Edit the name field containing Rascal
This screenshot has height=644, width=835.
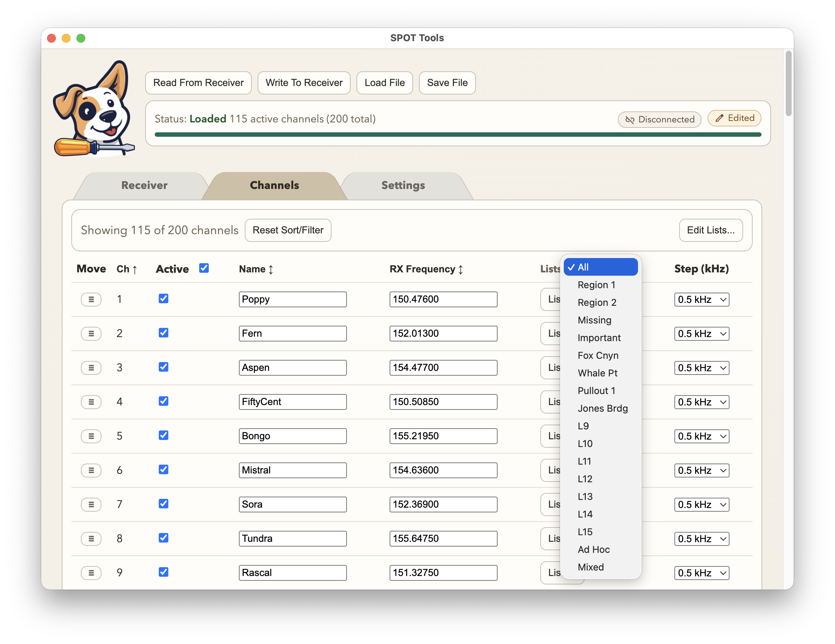click(x=293, y=572)
